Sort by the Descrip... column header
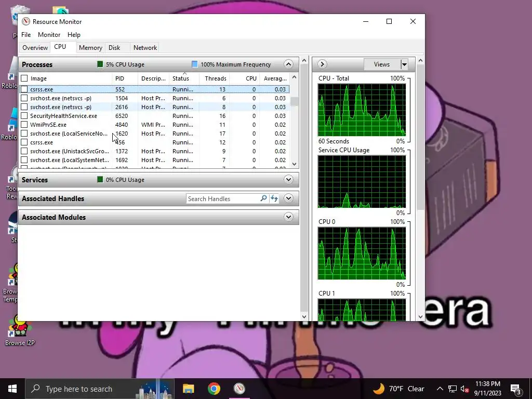 (x=153, y=78)
